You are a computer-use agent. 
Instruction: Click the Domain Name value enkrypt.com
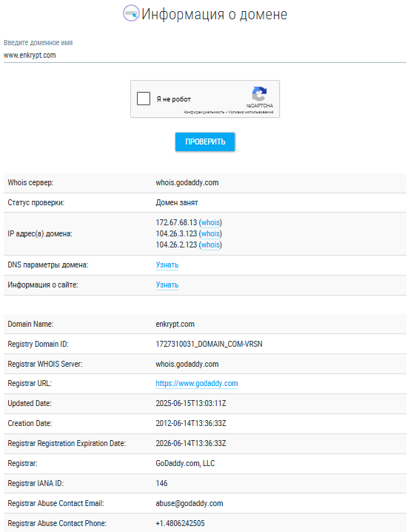pyautogui.click(x=175, y=324)
